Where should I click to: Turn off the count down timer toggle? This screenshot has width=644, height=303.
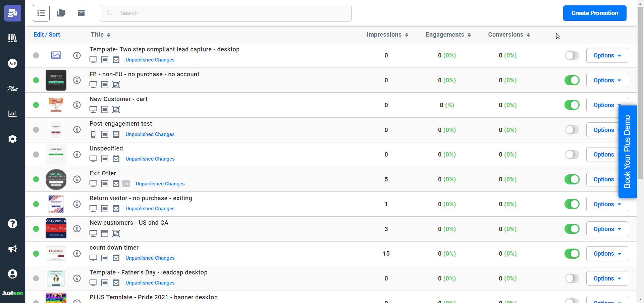(x=572, y=254)
